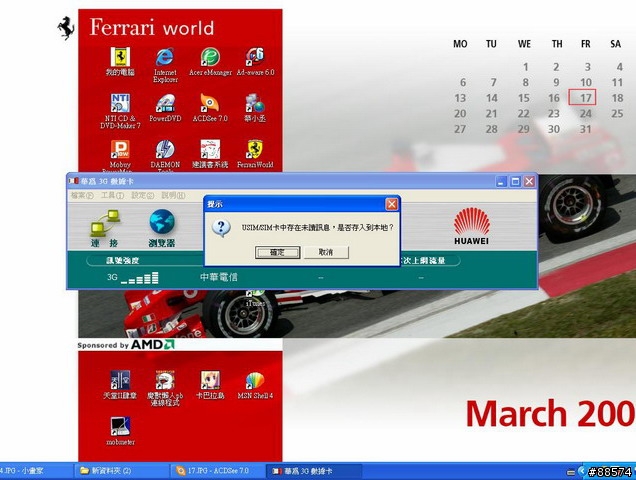Open the 檔案(F) menu in Huawei window
This screenshot has width=636, height=480.
pos(82,196)
